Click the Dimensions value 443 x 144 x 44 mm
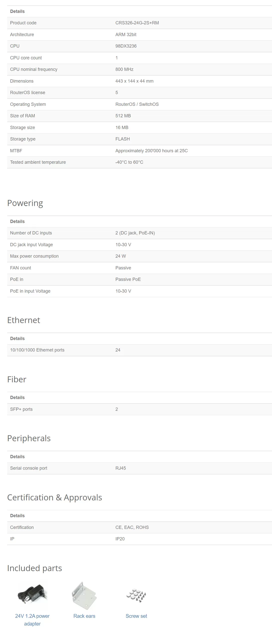This screenshot has width=272, height=644. pos(134,81)
